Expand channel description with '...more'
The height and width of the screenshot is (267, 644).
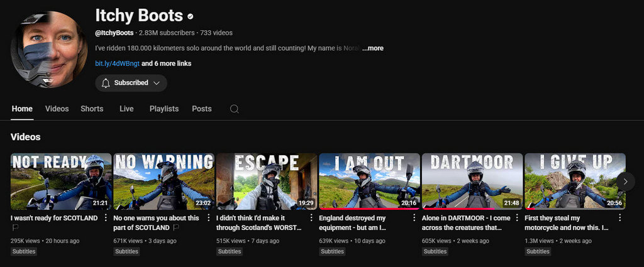point(373,48)
